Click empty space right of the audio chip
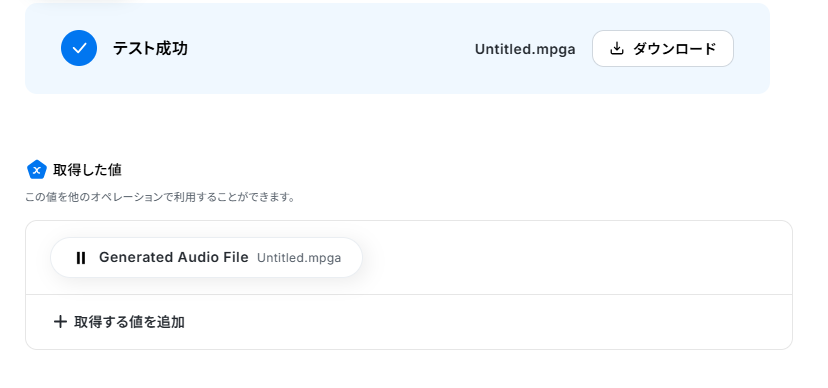The width and height of the screenshot is (828, 388). coord(576,258)
